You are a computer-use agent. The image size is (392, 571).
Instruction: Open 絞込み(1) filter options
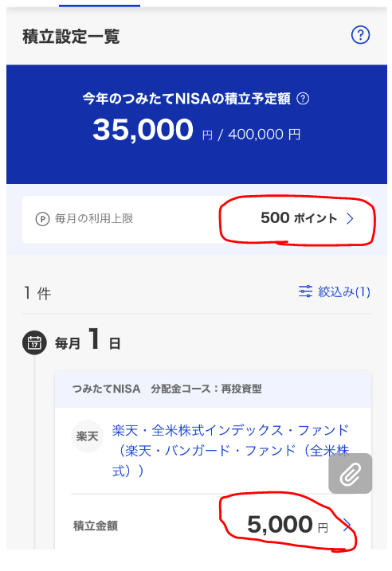[x=335, y=291]
